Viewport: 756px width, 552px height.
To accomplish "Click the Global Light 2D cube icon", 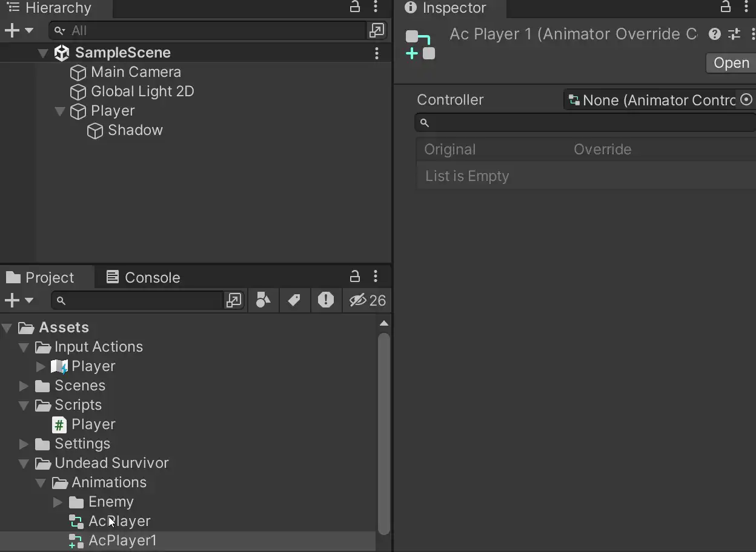I will (78, 92).
